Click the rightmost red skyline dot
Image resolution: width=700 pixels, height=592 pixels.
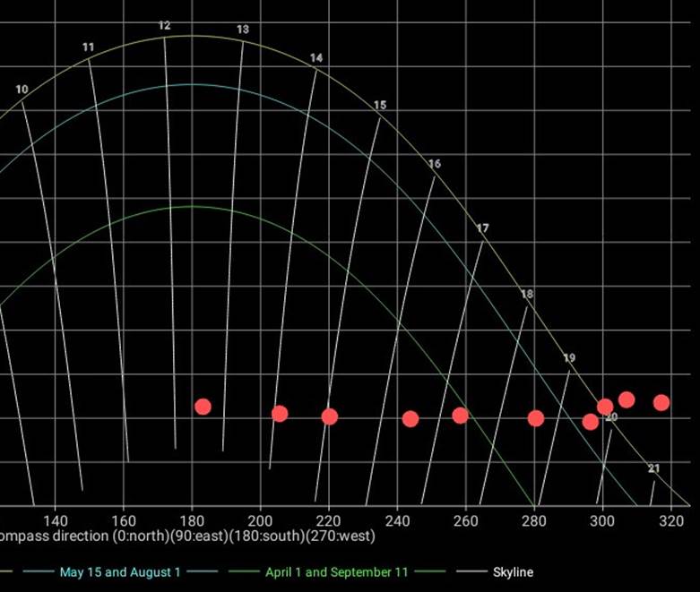point(661,402)
